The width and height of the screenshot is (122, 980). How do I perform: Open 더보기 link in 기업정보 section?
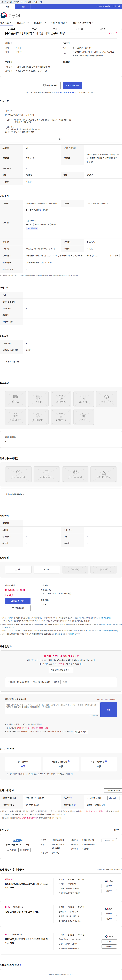coord(118,830)
